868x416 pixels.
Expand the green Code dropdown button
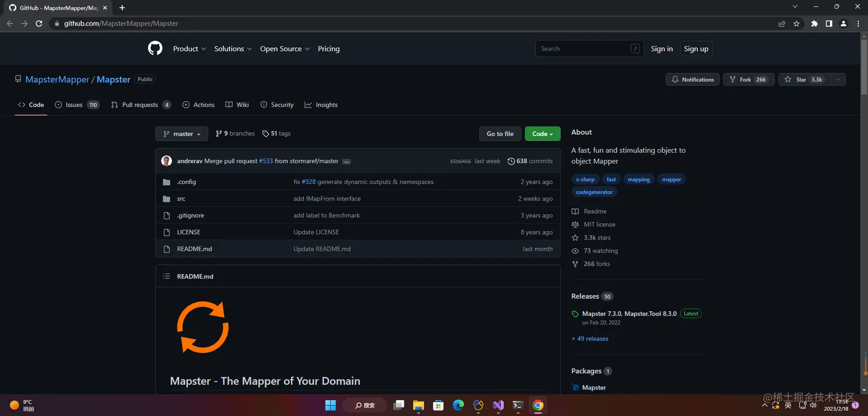click(x=542, y=134)
